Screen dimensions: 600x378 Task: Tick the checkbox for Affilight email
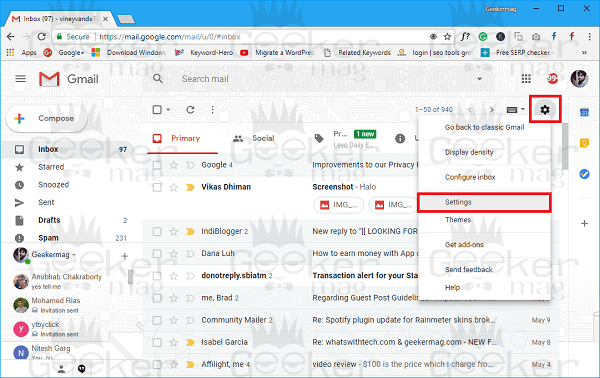(157, 365)
